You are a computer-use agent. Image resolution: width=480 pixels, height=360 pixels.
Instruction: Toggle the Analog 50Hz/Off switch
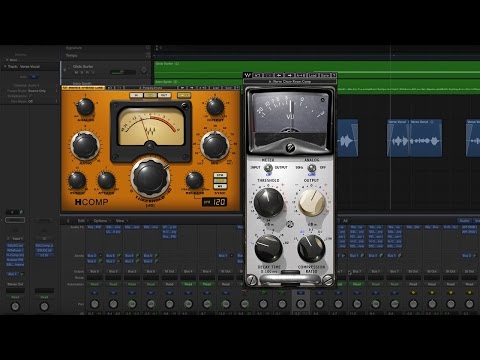click(312, 169)
